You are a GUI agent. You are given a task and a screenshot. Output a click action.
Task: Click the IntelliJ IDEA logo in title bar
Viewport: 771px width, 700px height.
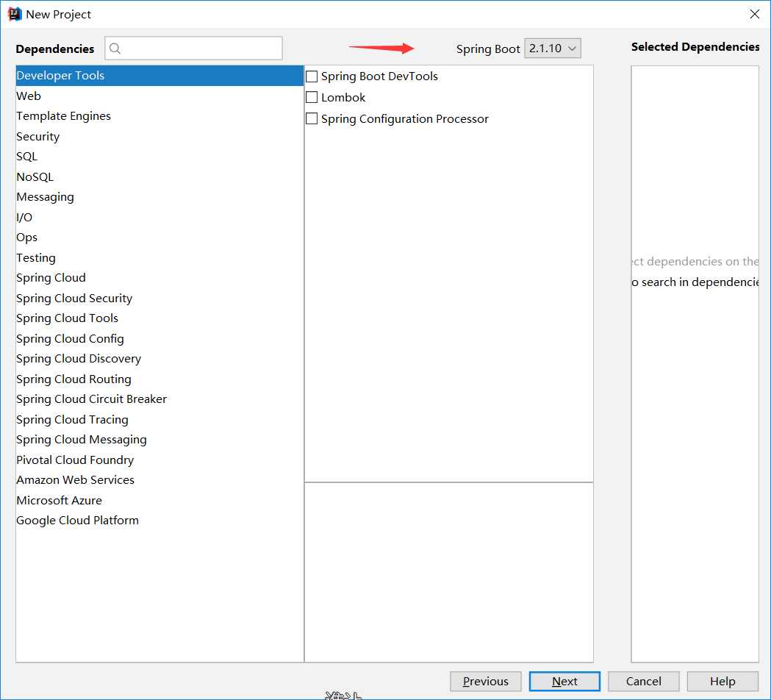point(15,14)
